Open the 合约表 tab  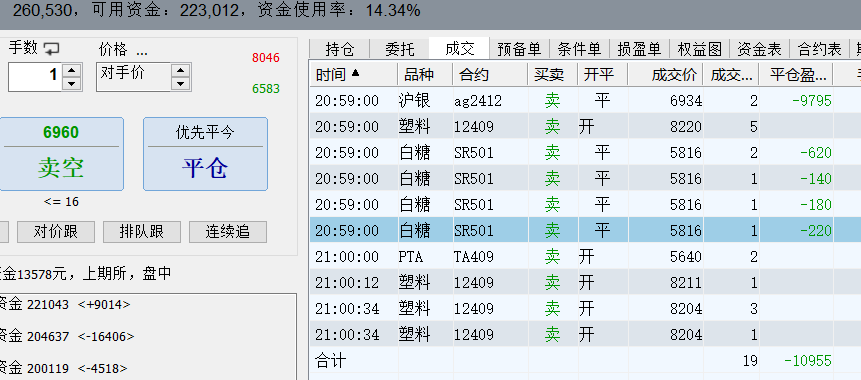(819, 49)
